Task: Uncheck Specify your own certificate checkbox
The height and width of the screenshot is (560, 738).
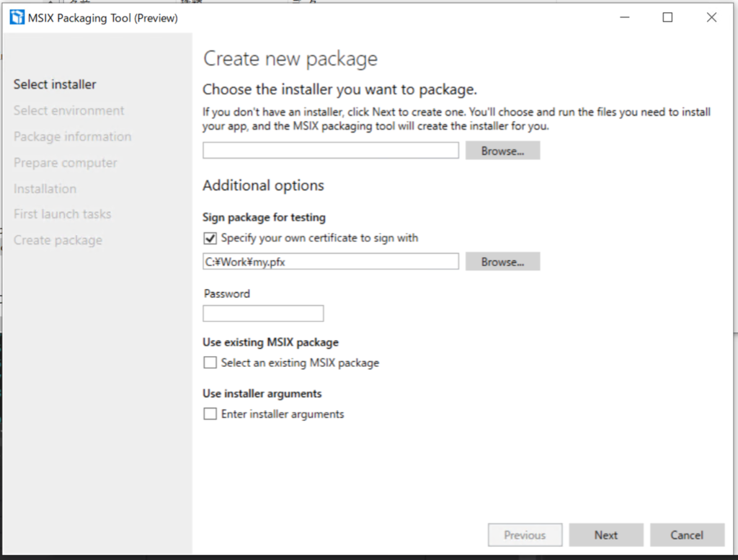Action: [210, 238]
